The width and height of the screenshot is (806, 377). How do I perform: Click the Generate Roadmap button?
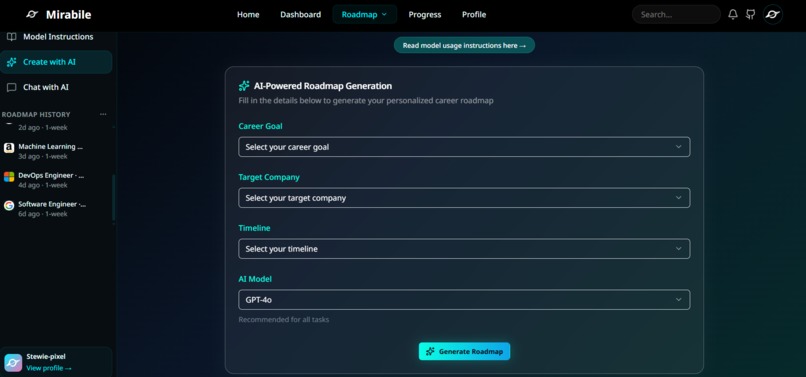tap(464, 351)
